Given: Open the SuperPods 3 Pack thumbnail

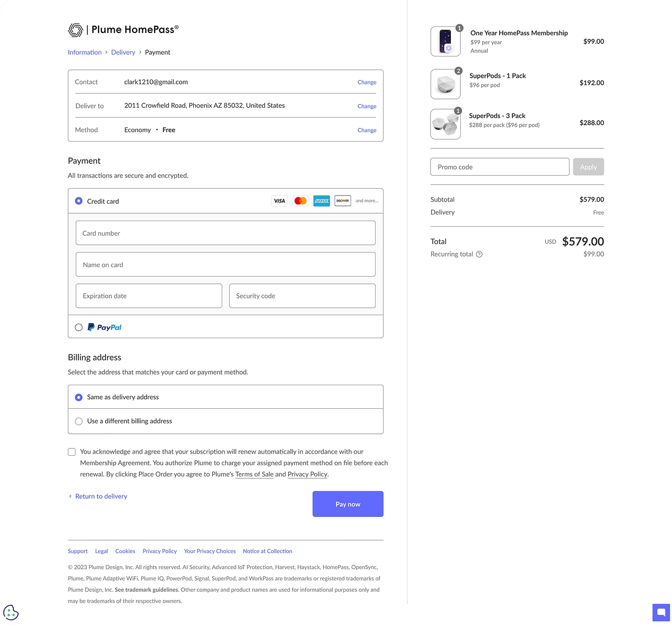Looking at the screenshot, I should coord(445,124).
